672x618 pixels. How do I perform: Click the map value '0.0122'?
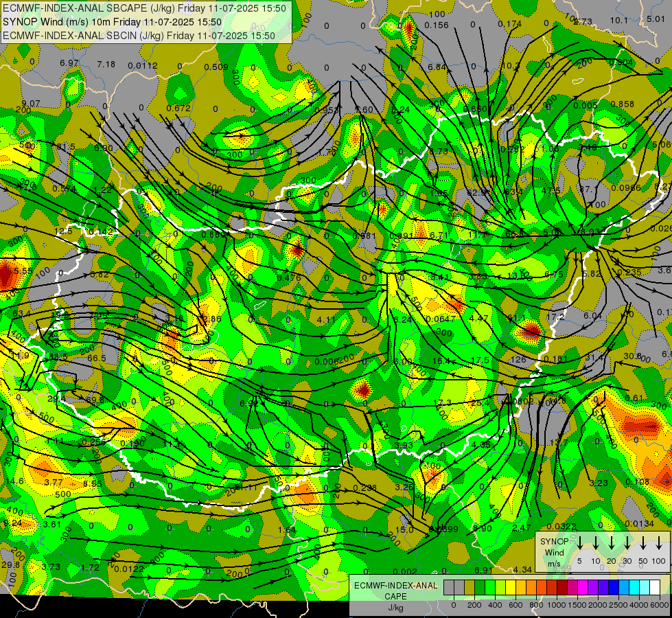pos(129,569)
